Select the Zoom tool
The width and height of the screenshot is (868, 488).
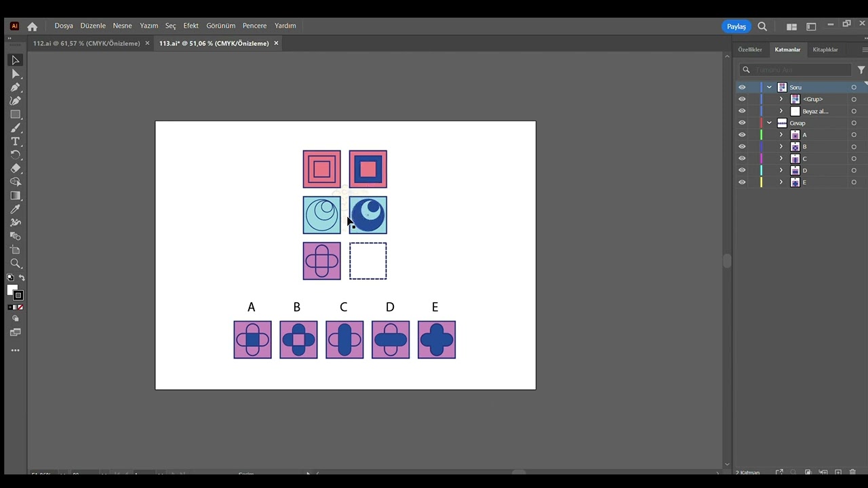coord(16,263)
